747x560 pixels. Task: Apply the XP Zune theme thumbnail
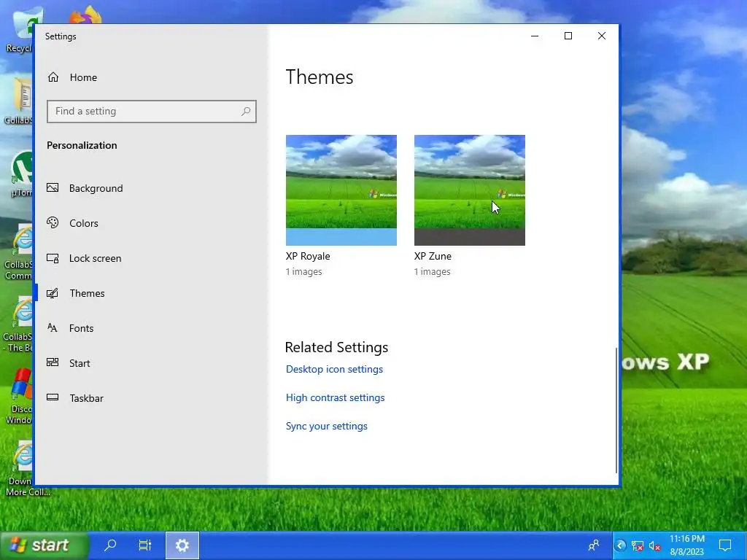[470, 190]
